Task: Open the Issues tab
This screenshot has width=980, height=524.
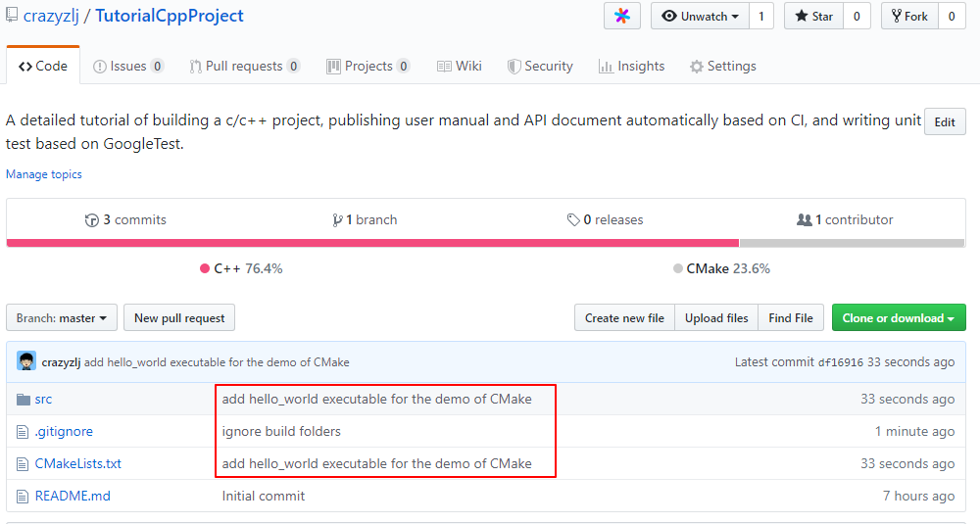Action: pyautogui.click(x=128, y=66)
